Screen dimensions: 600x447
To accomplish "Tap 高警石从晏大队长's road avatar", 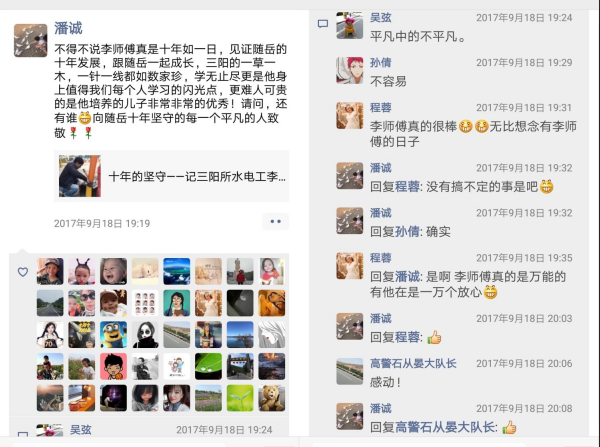I will pyautogui.click(x=349, y=371).
